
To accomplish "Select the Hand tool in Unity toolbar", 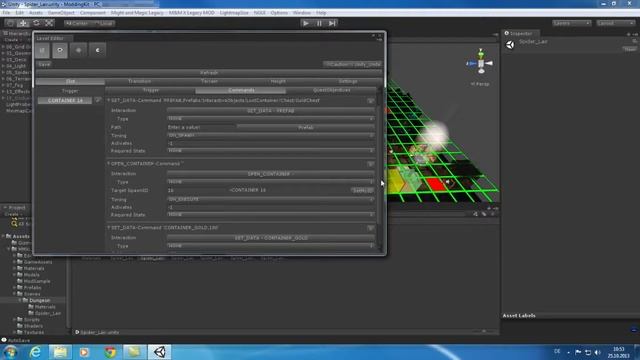I will click(x=10, y=23).
